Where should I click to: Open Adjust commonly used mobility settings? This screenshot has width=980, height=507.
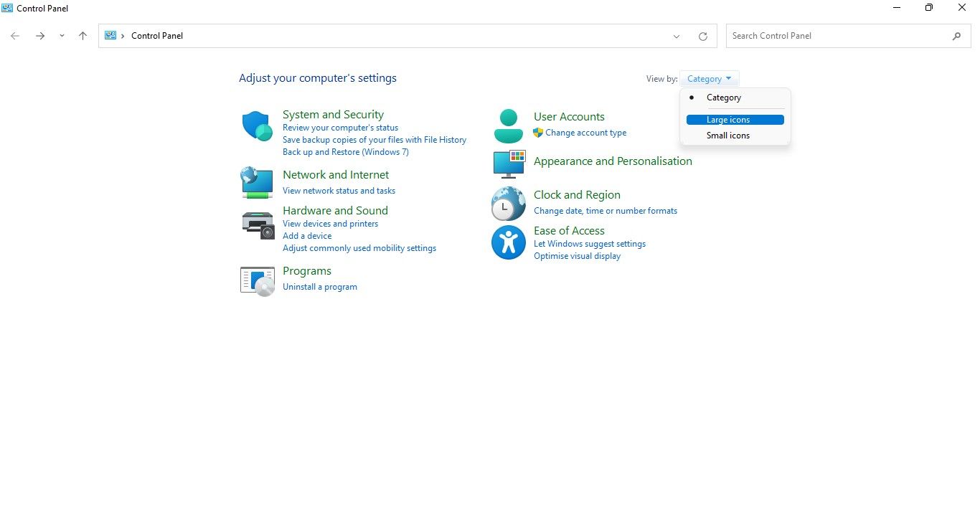point(359,248)
